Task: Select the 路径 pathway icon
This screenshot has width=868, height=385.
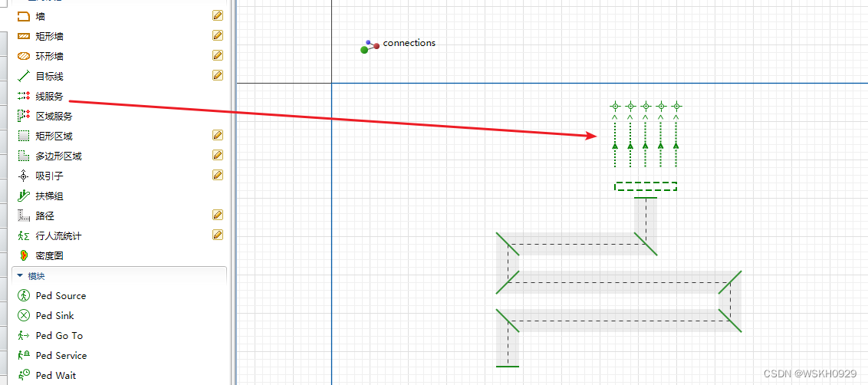Action: click(23, 216)
